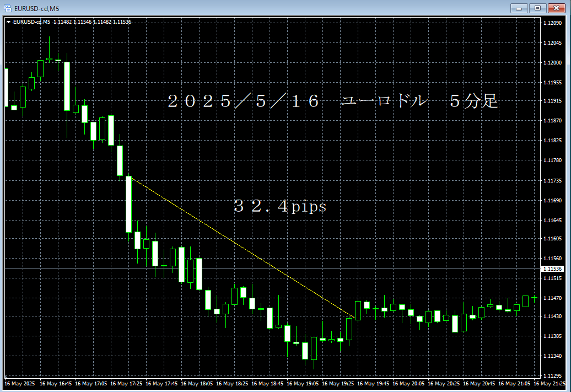Click time axis label '16 May 19:05'
Viewport: 571px width, 392px height.
tap(303, 384)
